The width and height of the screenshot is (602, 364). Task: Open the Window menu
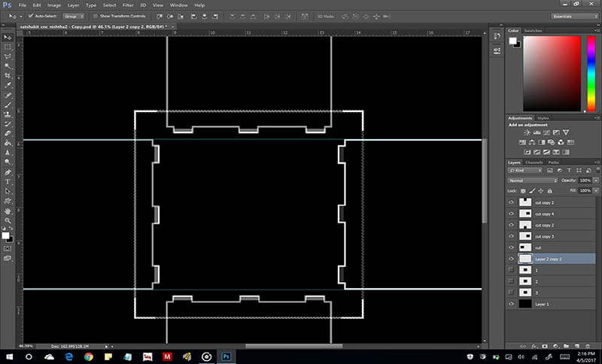click(x=178, y=5)
